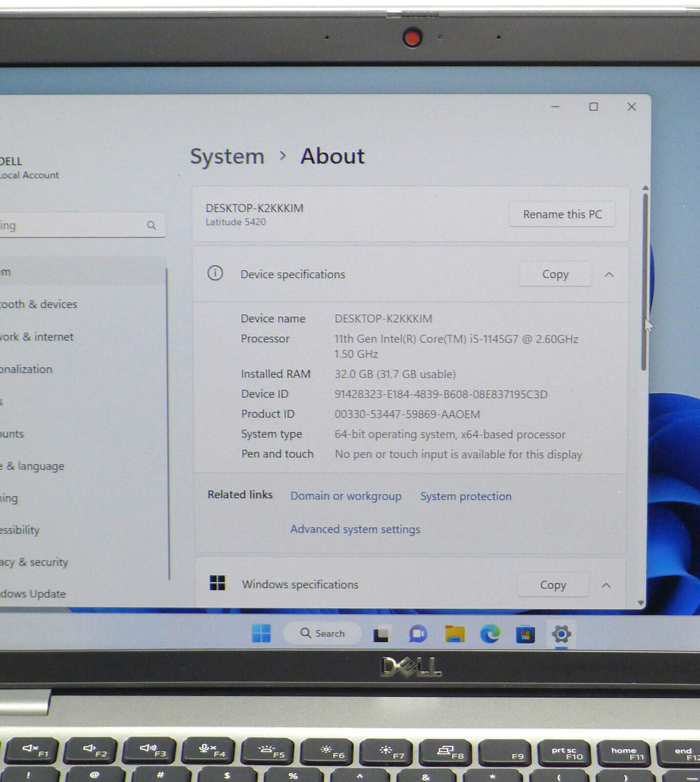Click the Product ID value 00330-53447-59869-AAOEM
700x782 pixels.
point(407,414)
